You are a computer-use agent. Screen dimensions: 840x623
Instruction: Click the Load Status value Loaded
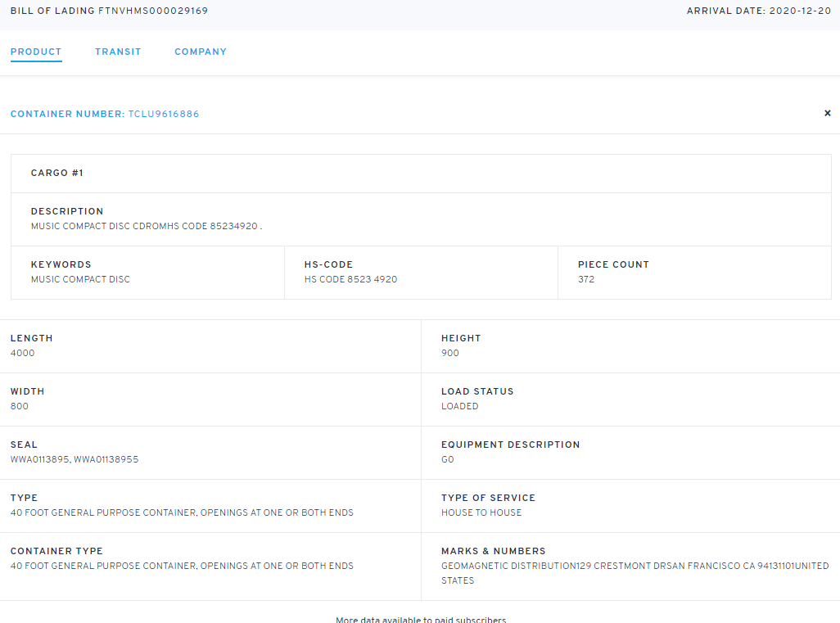point(460,406)
